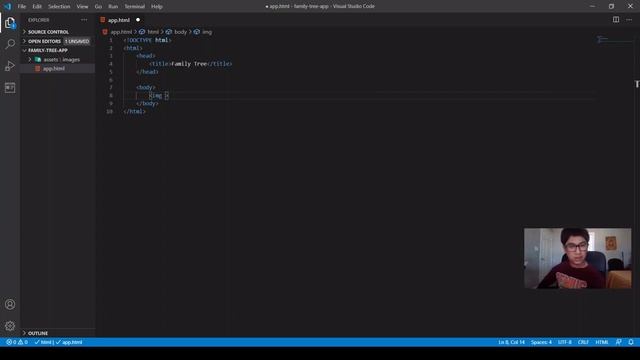Click the errors and warnings status indicator
The height and width of the screenshot is (360, 640).
(17, 342)
